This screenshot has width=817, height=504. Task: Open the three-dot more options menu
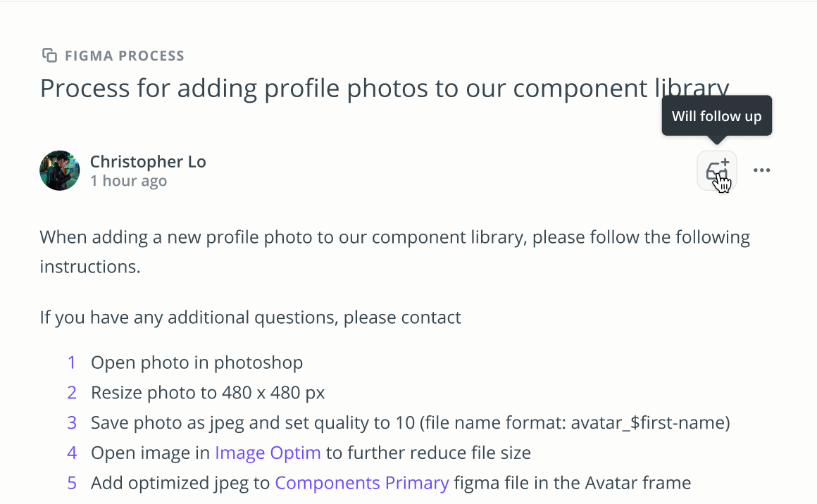pyautogui.click(x=761, y=170)
